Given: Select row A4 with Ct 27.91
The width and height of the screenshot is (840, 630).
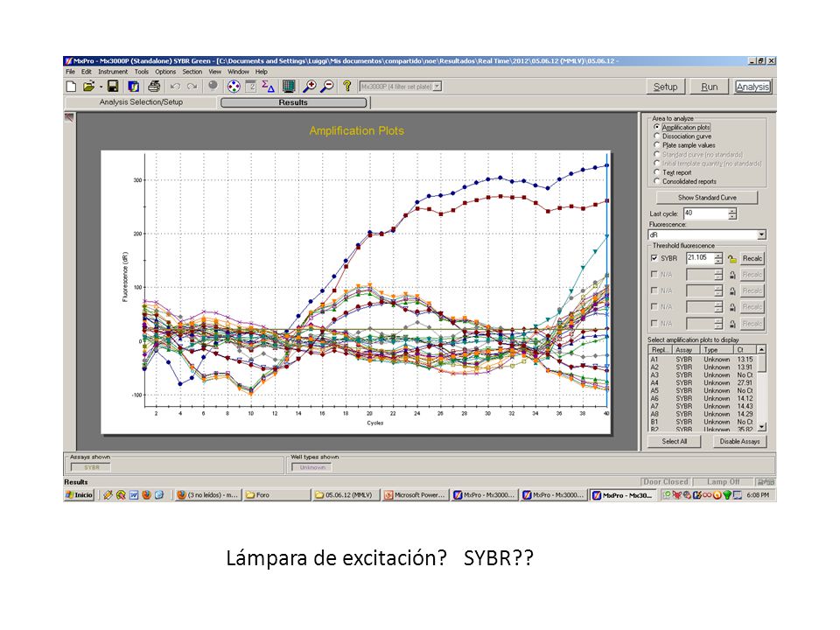Looking at the screenshot, I should tap(703, 383).
